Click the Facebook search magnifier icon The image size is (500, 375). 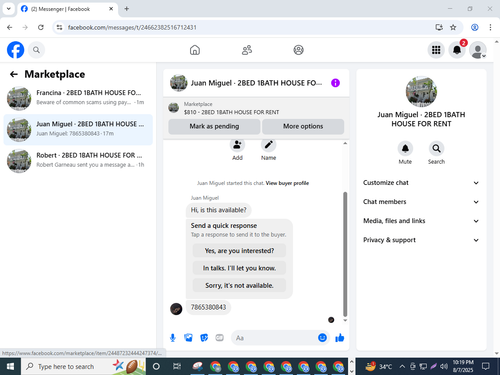pyautogui.click(x=36, y=50)
